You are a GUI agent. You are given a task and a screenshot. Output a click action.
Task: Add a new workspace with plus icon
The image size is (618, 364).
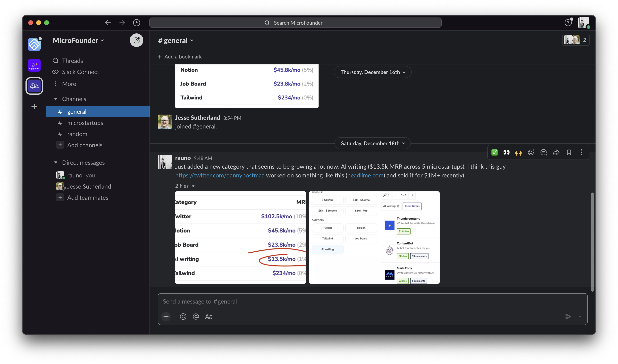coord(34,107)
